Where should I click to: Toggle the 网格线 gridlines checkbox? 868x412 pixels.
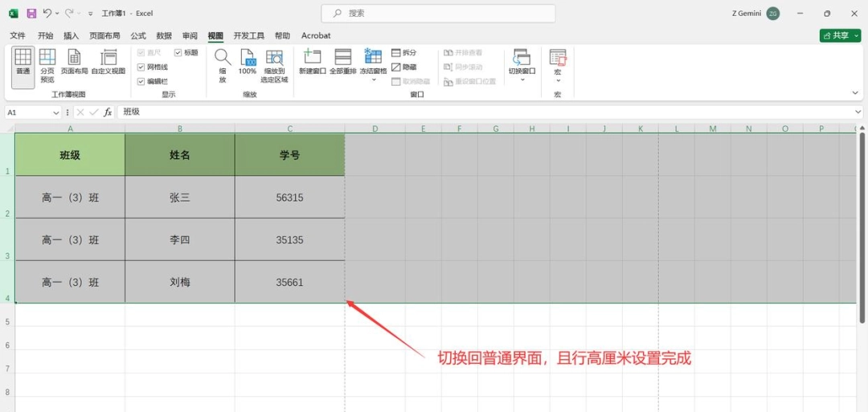[141, 67]
